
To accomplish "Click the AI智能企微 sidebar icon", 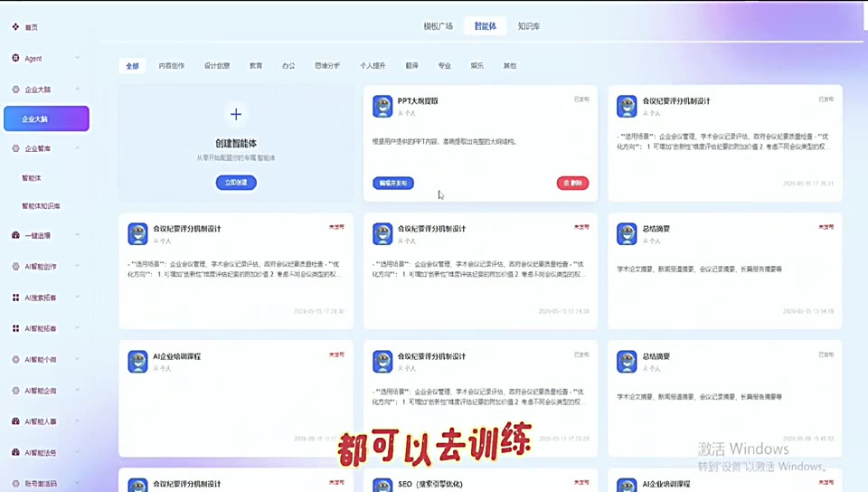I will (x=15, y=390).
